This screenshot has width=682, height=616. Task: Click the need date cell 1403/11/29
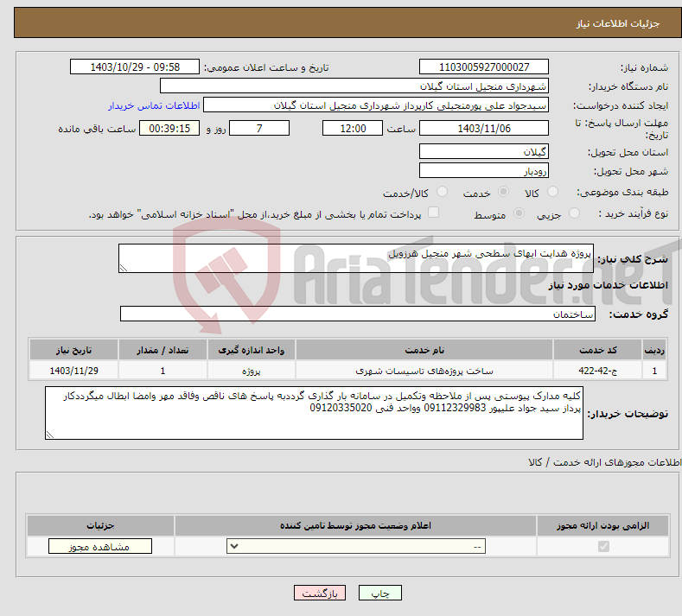73,371
